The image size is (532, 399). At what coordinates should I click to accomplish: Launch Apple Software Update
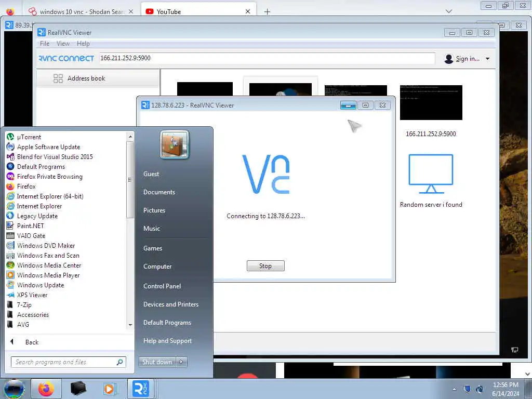[x=48, y=147]
